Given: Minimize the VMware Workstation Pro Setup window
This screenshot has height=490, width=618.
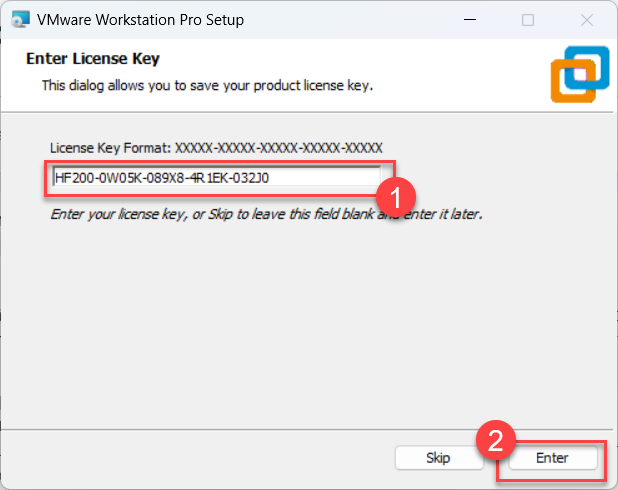Looking at the screenshot, I should pyautogui.click(x=470, y=20).
